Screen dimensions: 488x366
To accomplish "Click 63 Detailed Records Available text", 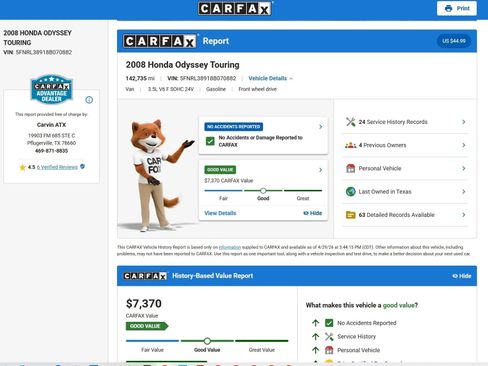I will pos(397,215).
